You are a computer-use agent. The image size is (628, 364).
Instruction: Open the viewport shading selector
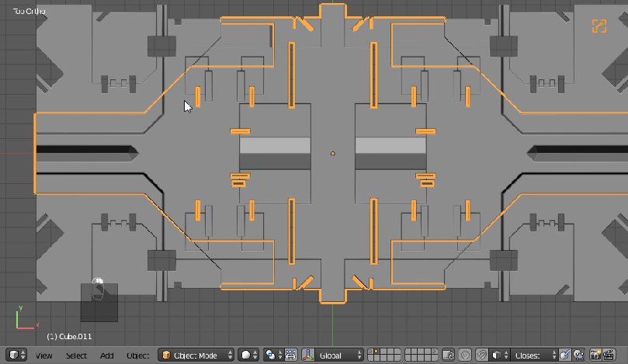click(248, 355)
